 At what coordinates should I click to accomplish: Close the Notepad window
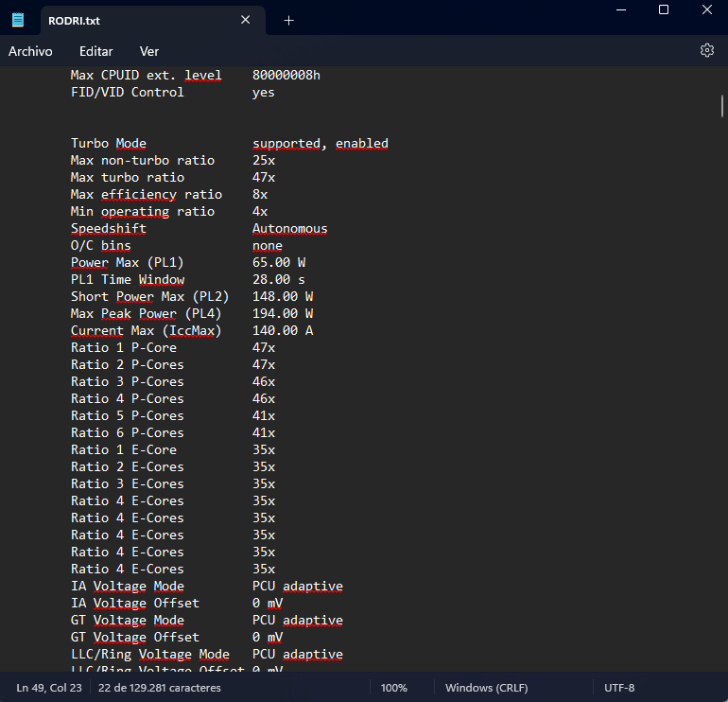[706, 9]
